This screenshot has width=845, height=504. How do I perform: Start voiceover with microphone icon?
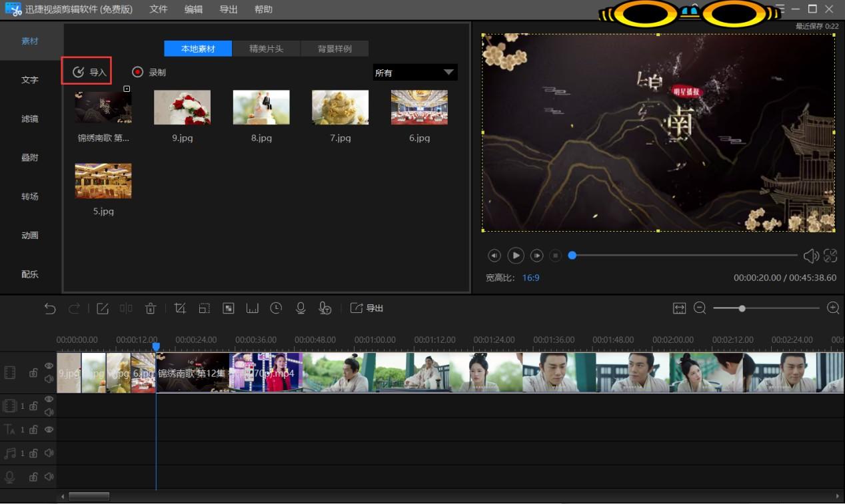(301, 308)
